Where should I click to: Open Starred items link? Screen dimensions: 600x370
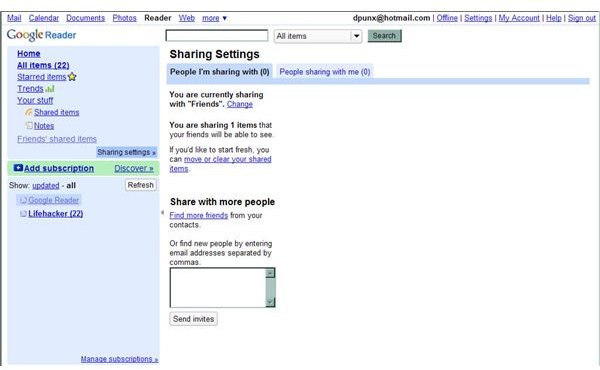pos(42,77)
